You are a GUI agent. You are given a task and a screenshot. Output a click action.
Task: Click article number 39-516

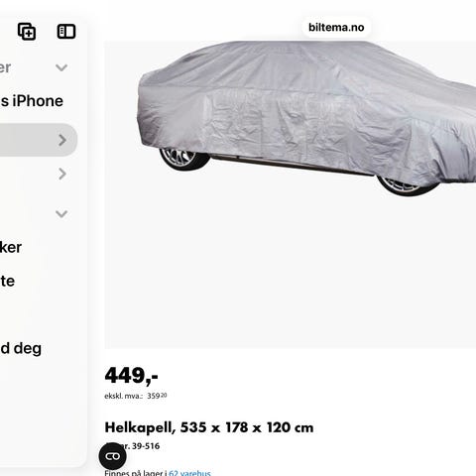coord(146,446)
